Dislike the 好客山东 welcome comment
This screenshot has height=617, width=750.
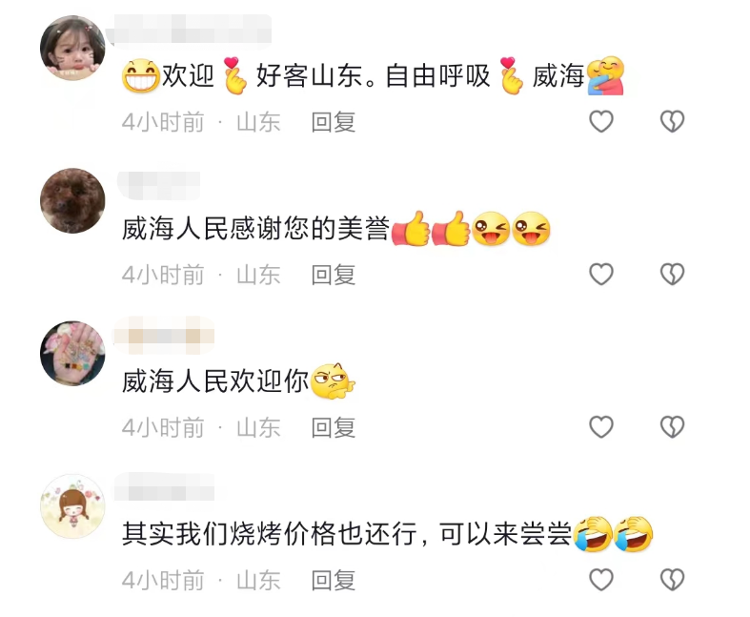coord(673,121)
